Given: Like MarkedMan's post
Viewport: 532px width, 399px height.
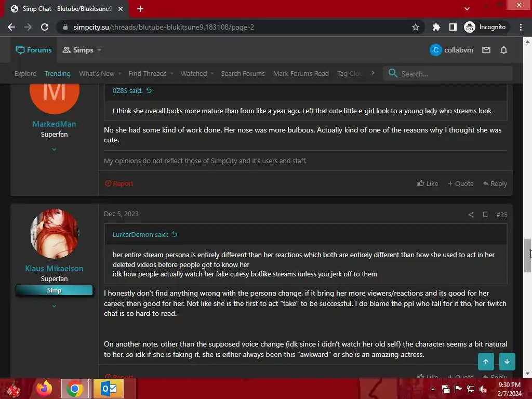Looking at the screenshot, I should 428,183.
